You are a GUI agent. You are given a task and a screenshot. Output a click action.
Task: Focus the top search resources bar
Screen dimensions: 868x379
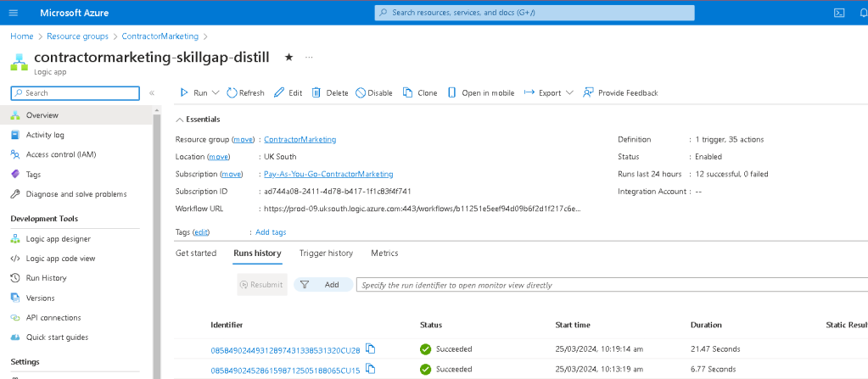(535, 13)
